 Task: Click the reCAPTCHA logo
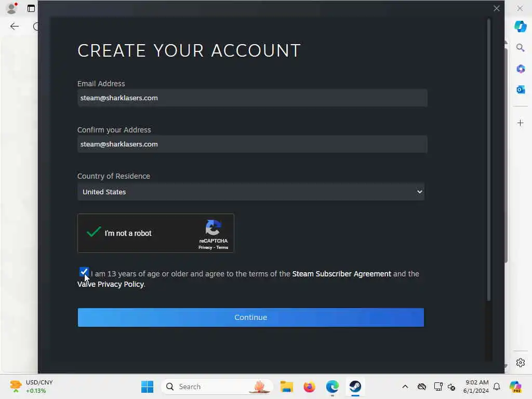coord(213,228)
